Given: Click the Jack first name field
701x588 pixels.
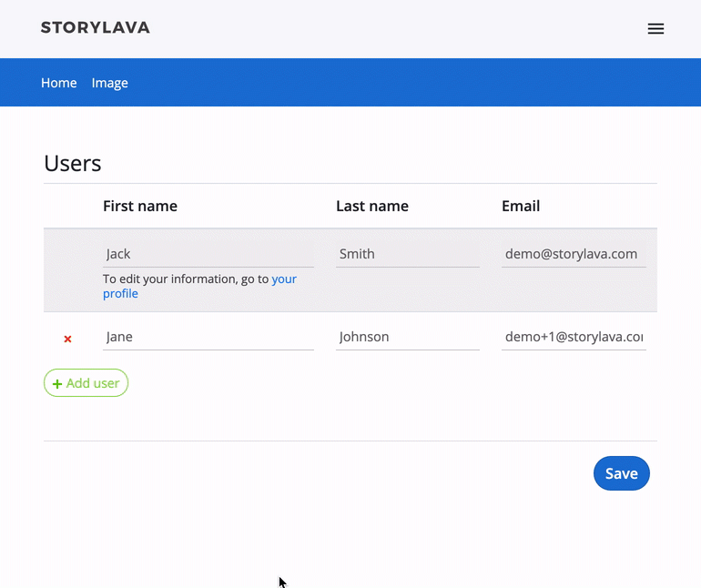Looking at the screenshot, I should point(208,254).
